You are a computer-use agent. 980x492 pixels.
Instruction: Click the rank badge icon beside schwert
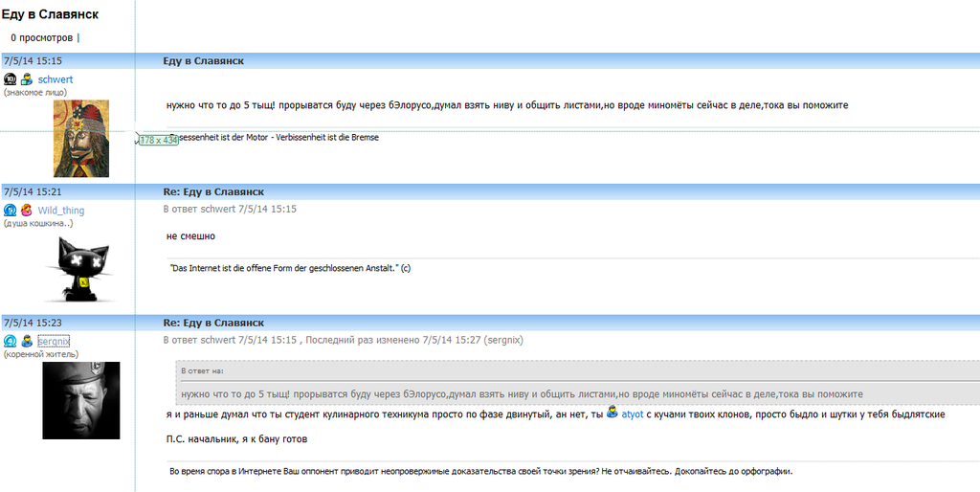11,79
